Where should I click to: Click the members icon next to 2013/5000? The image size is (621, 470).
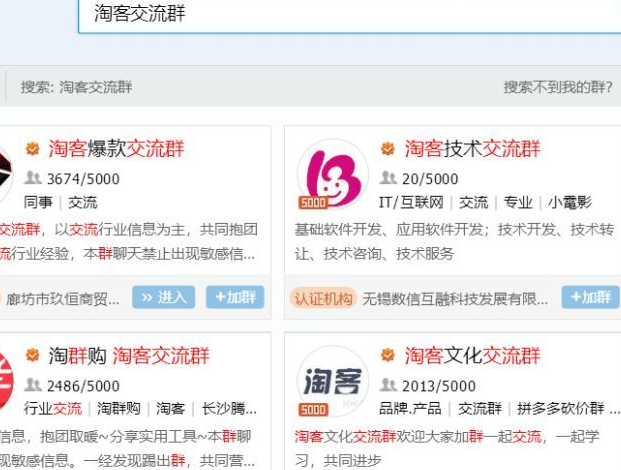(x=388, y=385)
